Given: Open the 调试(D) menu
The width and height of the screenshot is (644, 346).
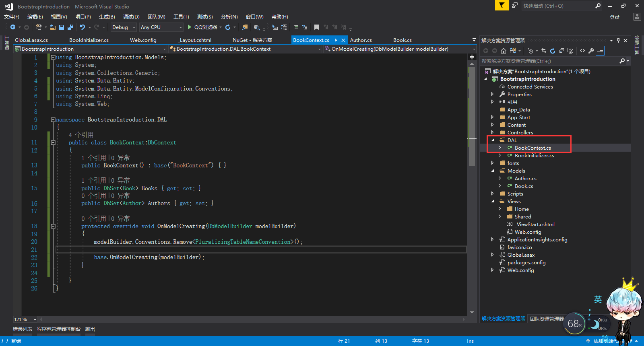Looking at the screenshot, I should coord(131,17).
